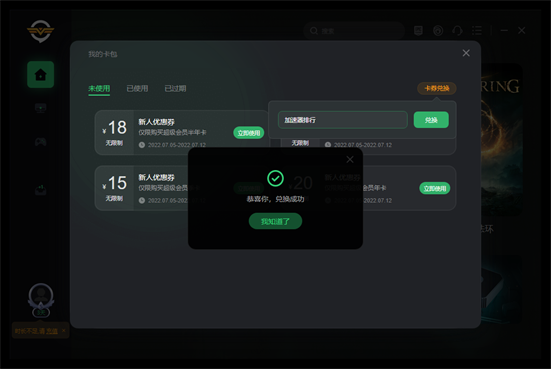Switch to the 已过期 tab
This screenshot has height=369, width=551.
coord(175,89)
